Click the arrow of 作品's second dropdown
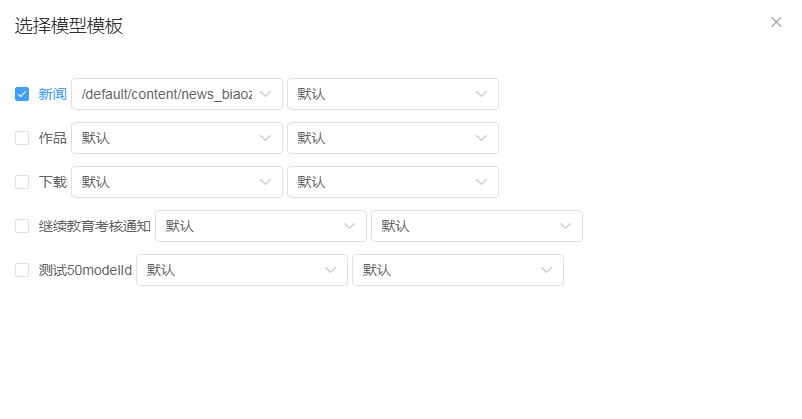Image resolution: width=802 pixels, height=419 pixels. click(x=481, y=138)
